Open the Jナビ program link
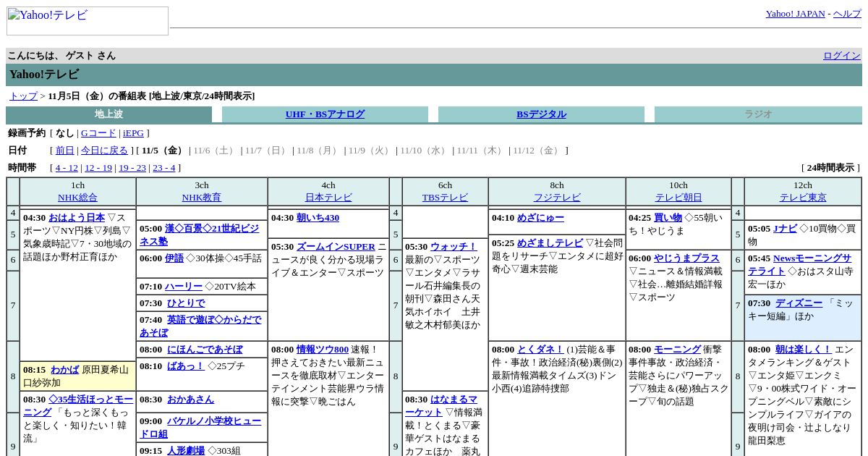 click(785, 229)
